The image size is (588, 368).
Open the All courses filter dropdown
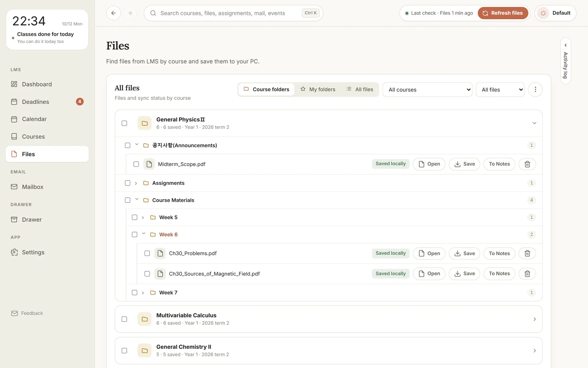(428, 90)
